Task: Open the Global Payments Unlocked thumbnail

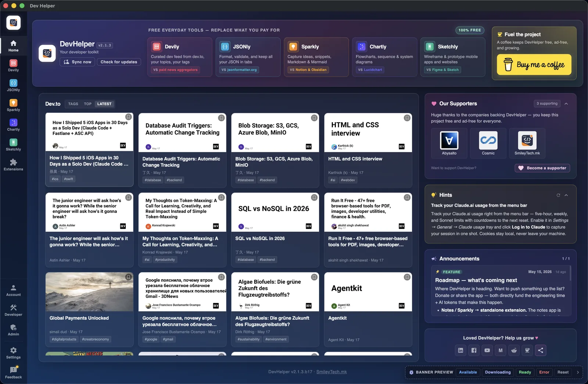Action: tap(89, 292)
